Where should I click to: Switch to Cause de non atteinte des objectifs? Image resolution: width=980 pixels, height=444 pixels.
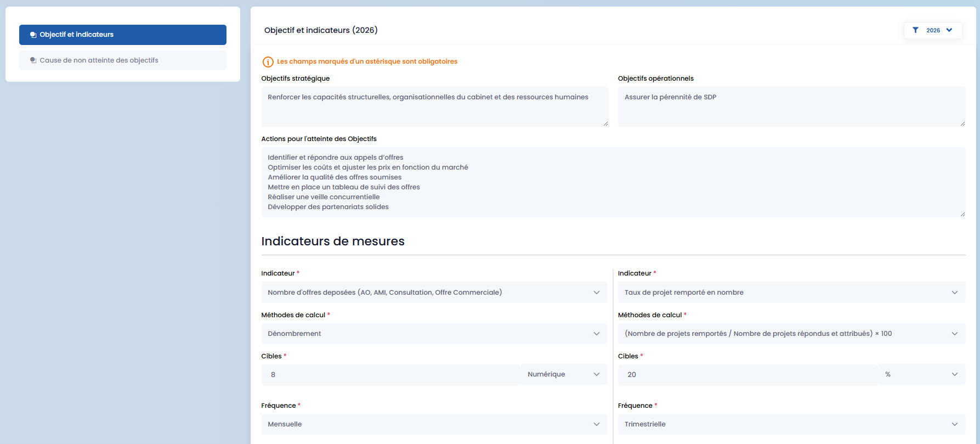[122, 60]
